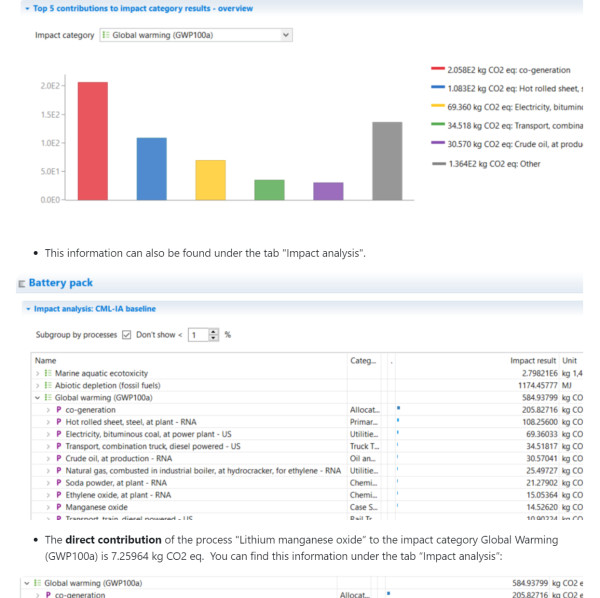Click the Battery pack editor icon
Image resolution: width=600 pixels, height=598 pixels.
21,285
